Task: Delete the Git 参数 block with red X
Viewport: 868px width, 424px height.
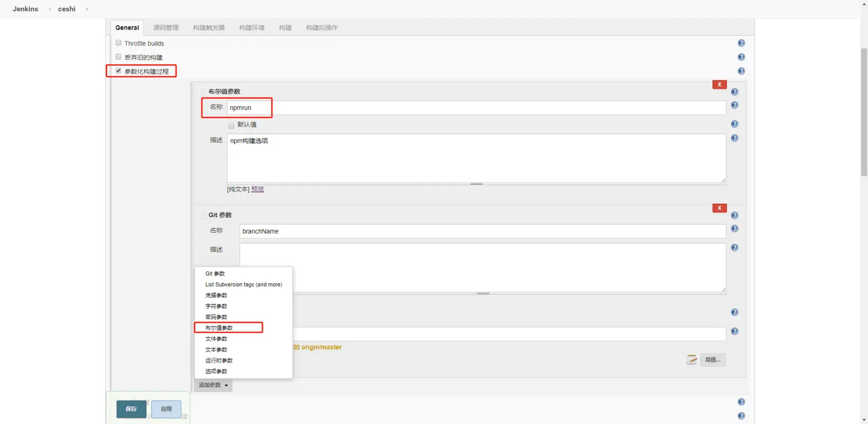Action: click(719, 208)
